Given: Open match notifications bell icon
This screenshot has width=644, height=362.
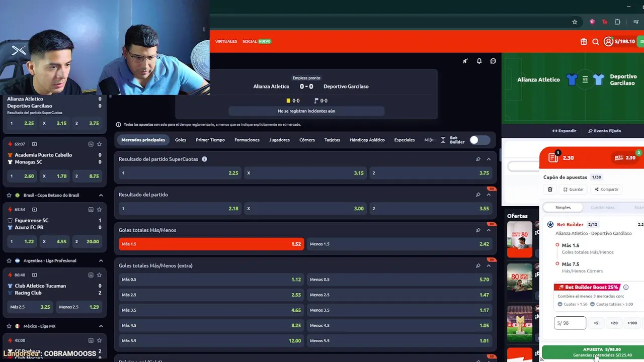Looking at the screenshot, I should point(479,61).
